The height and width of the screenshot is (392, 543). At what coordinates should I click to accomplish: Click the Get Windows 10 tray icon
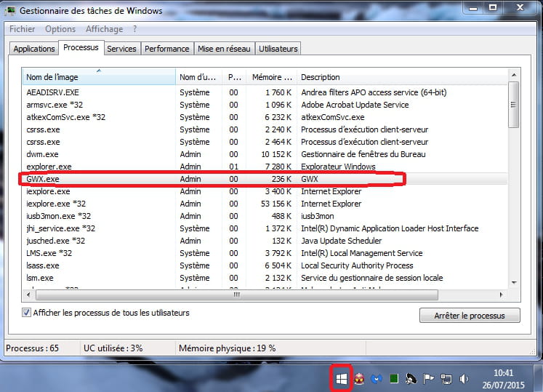tap(342, 379)
